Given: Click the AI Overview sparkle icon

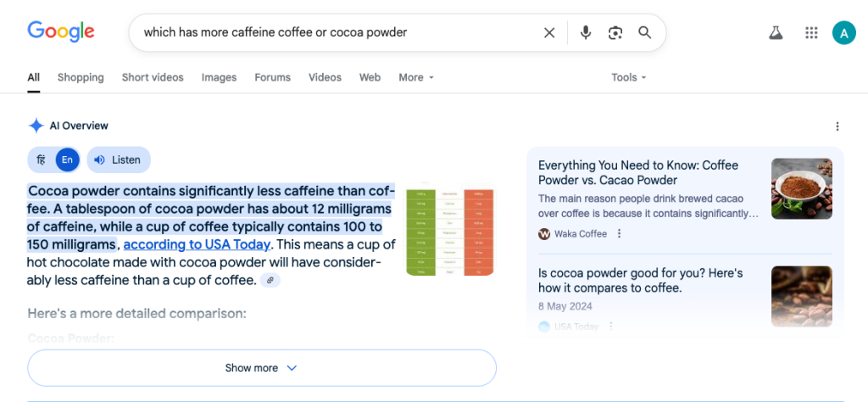Looking at the screenshot, I should (36, 126).
